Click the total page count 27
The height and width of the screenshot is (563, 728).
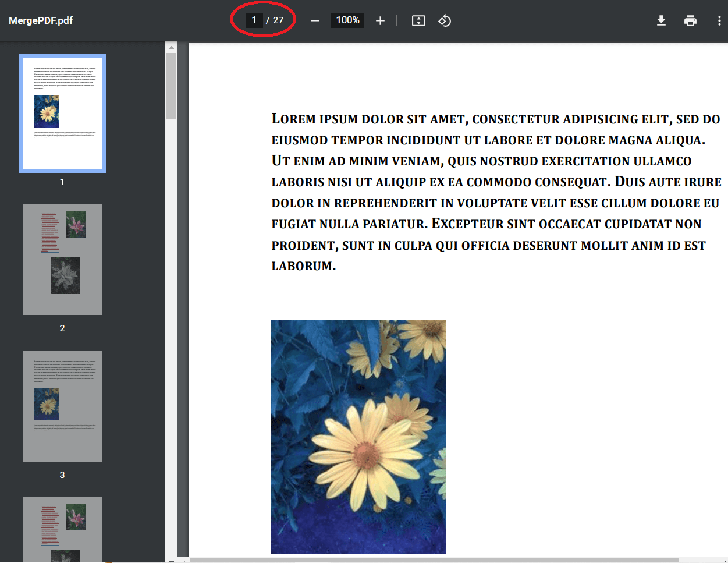(278, 20)
